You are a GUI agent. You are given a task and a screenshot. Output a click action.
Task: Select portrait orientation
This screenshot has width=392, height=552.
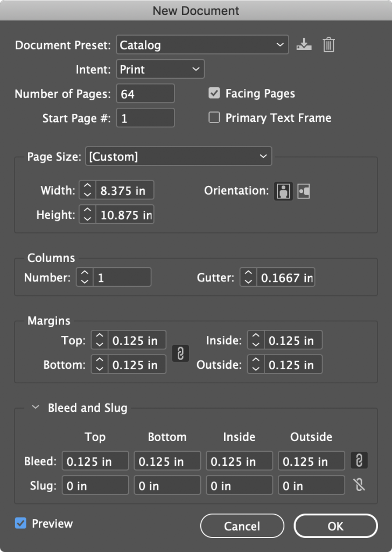(x=283, y=190)
